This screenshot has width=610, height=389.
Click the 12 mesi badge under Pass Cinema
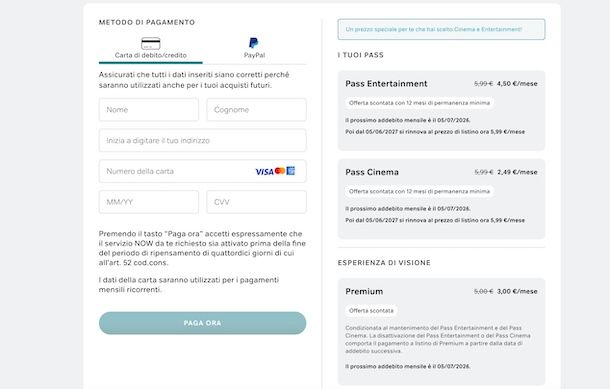point(419,191)
